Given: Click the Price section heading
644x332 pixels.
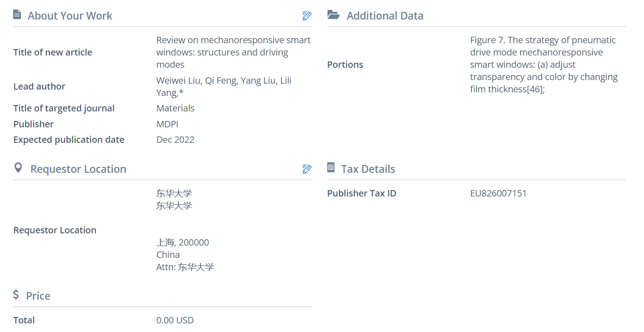Looking at the screenshot, I should point(38,296).
